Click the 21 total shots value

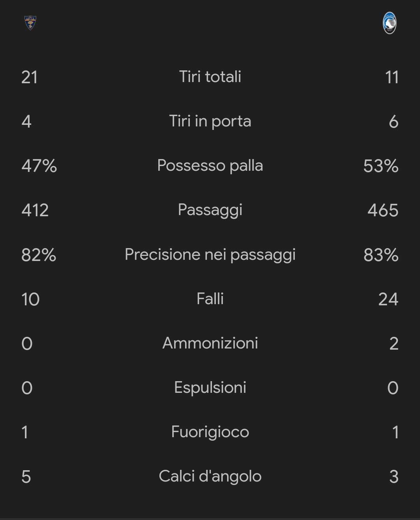click(x=30, y=77)
